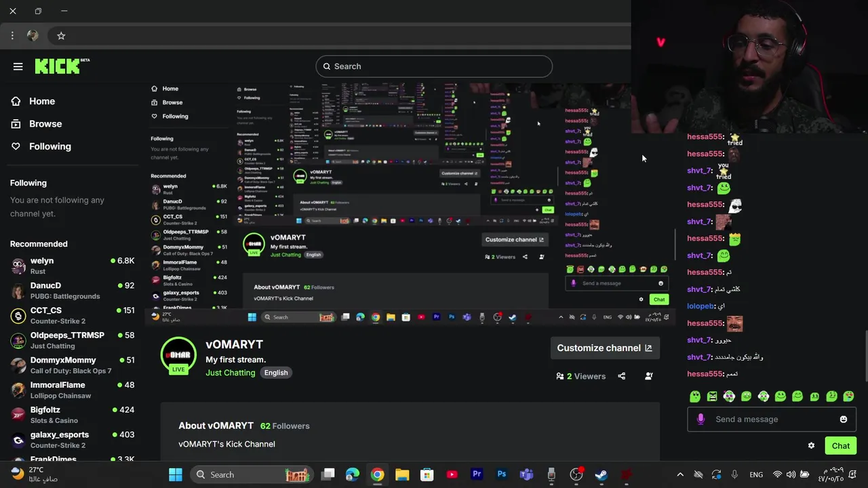Open the Windows Start menu
The width and height of the screenshot is (868, 488).
point(175,474)
